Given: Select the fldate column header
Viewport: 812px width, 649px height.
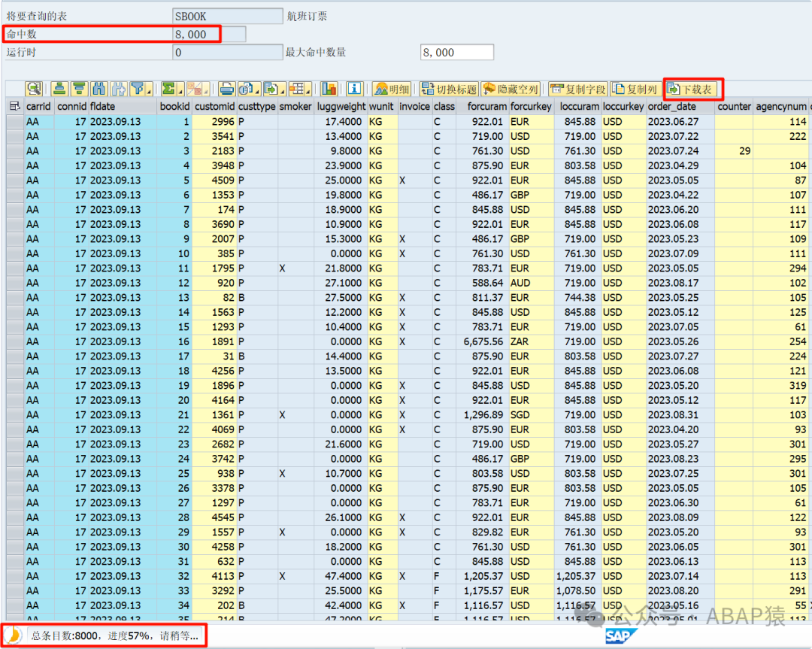Looking at the screenshot, I should [x=123, y=106].
